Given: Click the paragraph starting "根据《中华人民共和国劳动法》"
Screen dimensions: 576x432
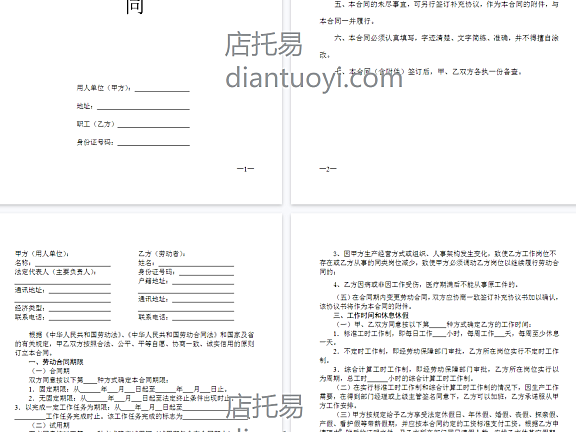Looking at the screenshot, I should [x=134, y=344].
